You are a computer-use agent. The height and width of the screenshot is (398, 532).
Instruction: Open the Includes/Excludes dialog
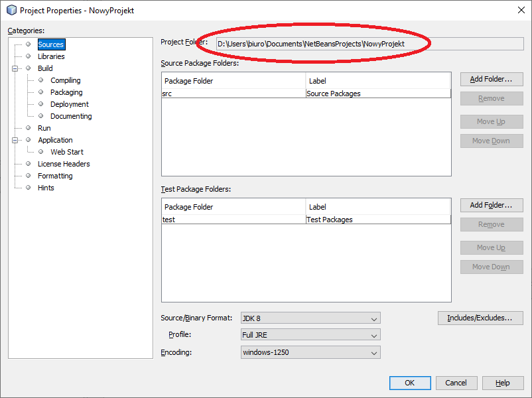(x=480, y=318)
